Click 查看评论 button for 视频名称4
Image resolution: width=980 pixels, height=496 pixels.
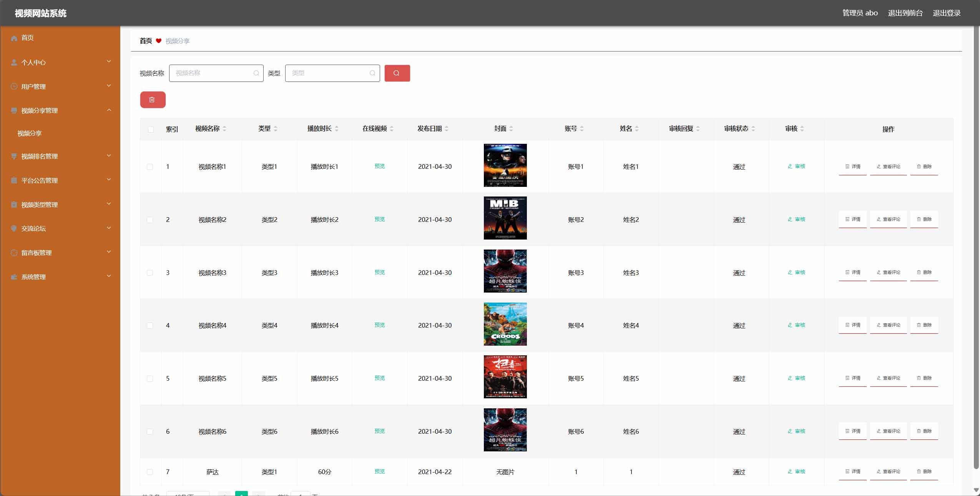click(x=889, y=325)
